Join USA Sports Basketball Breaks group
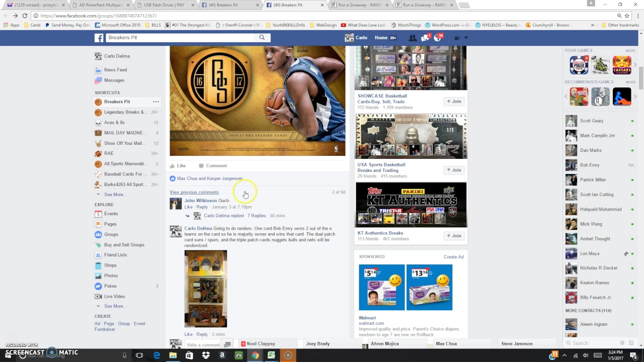The image size is (644, 362). [x=454, y=170]
